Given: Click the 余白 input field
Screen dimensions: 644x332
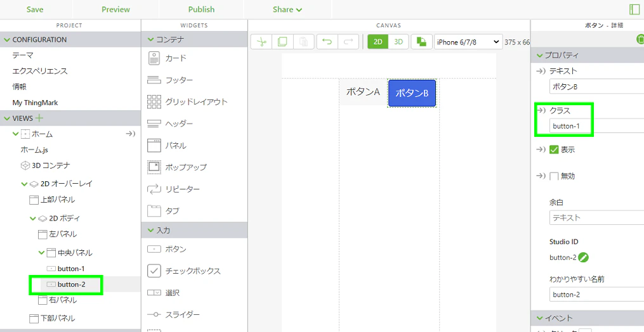Looking at the screenshot, I should tap(596, 217).
